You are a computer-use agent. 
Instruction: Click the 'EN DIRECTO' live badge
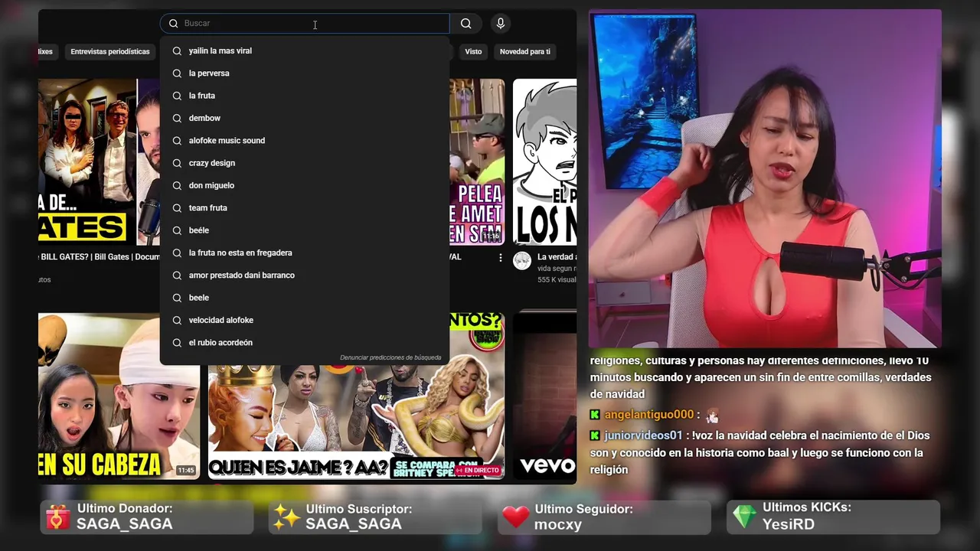[x=478, y=470]
